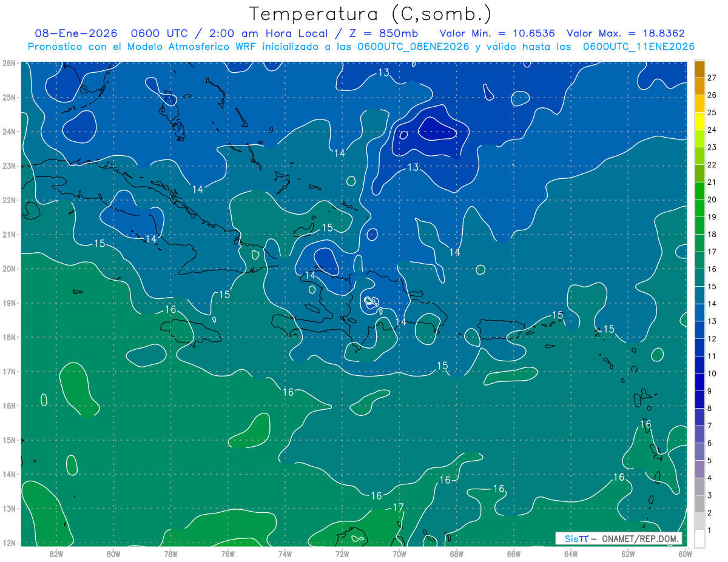Pick the brown legend swatch for 27
The height and width of the screenshot is (562, 728).
699,69
